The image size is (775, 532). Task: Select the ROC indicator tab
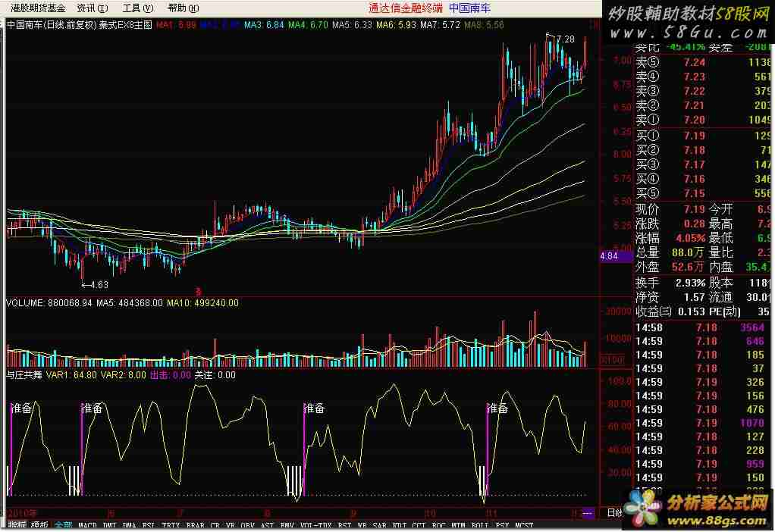[x=438, y=526]
